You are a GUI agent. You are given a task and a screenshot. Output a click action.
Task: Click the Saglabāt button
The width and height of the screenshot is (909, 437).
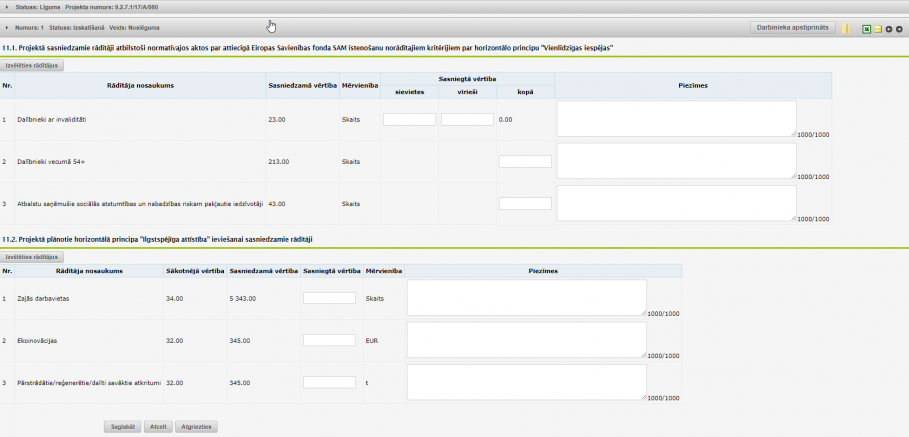(x=121, y=426)
